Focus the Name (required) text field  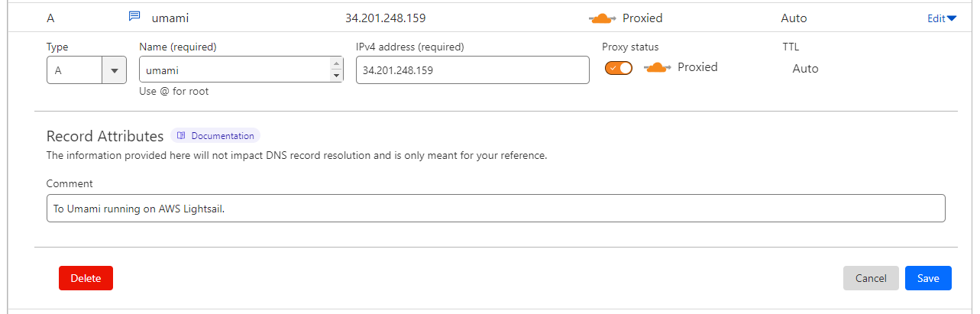(234, 70)
